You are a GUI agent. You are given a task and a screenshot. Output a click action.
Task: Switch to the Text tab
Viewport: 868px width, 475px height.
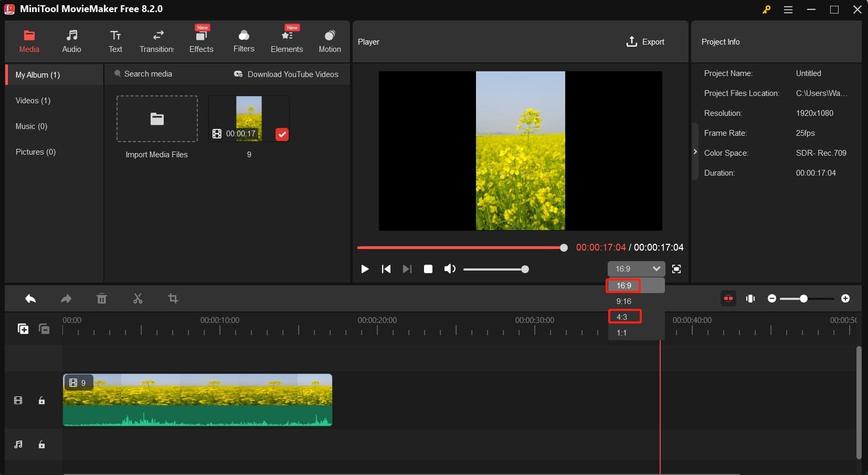[x=115, y=41]
